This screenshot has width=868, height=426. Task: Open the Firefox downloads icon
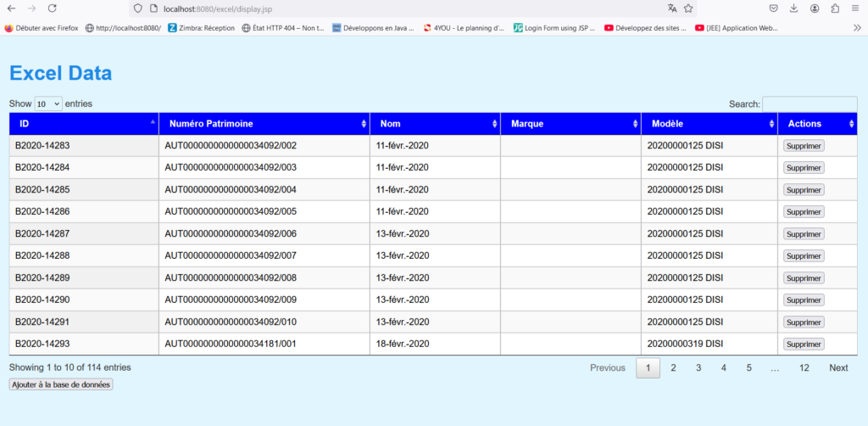794,8
